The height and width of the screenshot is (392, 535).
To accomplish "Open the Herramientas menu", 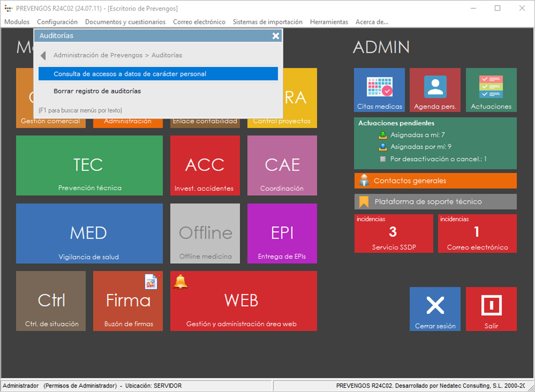I will tap(329, 22).
